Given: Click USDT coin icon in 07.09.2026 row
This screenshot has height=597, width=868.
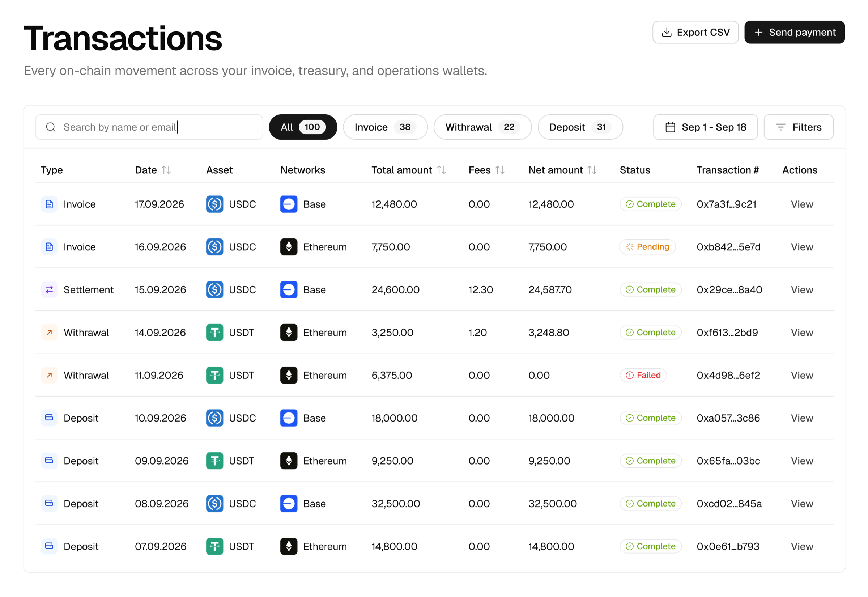Looking at the screenshot, I should 215,546.
